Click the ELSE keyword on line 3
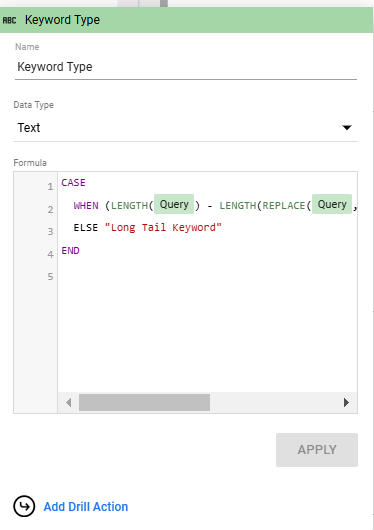 [86, 227]
